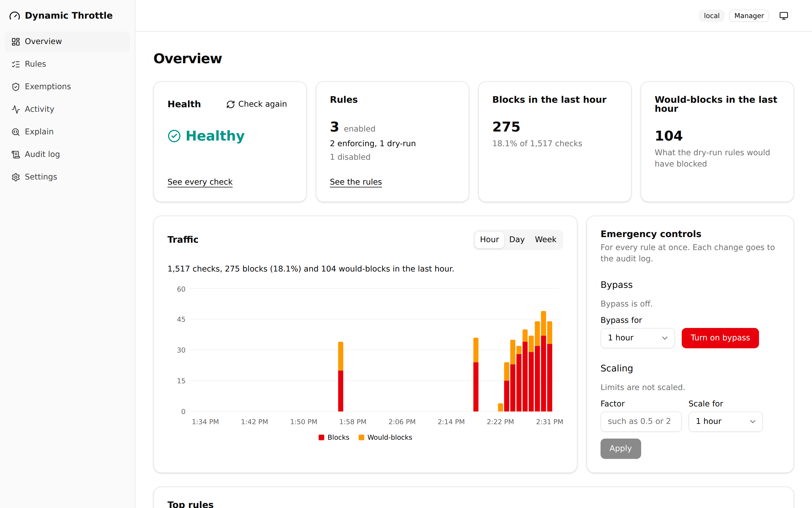Click the "18.1% of 1,517 checks" text
Screen dimensions: 812x508
(x=537, y=143)
